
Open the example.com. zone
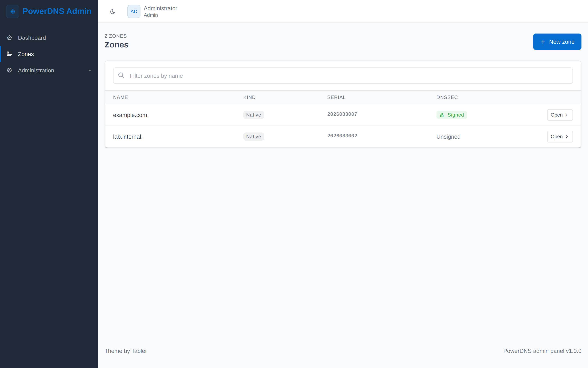point(560,115)
